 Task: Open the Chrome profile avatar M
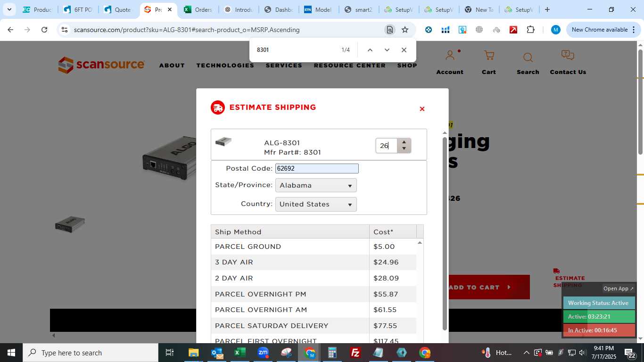pos(556,30)
